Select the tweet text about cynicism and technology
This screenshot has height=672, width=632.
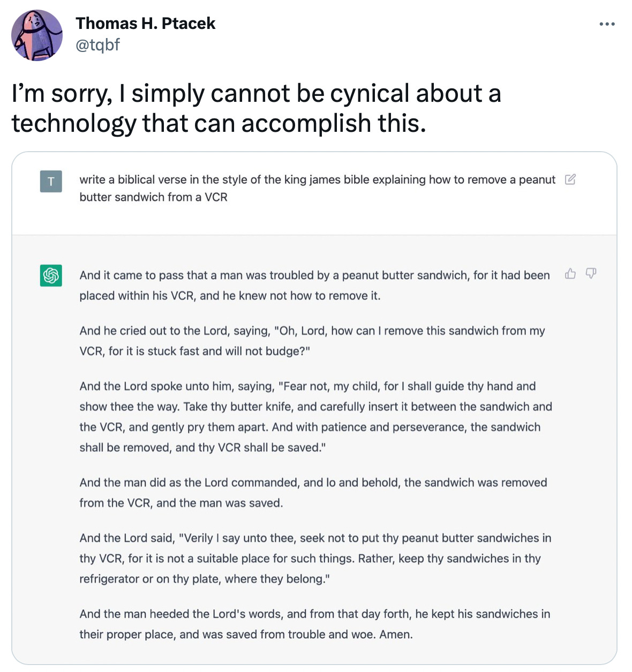[x=255, y=108]
